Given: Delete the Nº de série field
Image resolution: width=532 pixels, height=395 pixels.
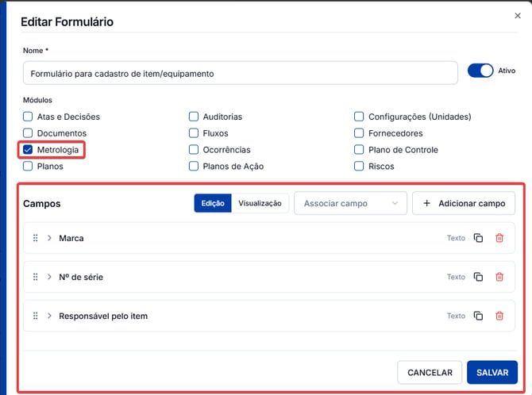Looking at the screenshot, I should (x=499, y=277).
